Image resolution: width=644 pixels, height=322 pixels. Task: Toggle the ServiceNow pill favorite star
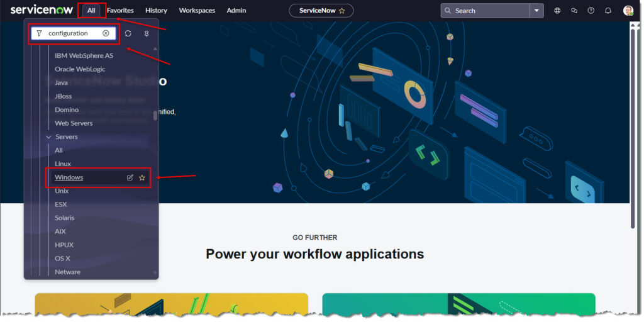pos(341,11)
